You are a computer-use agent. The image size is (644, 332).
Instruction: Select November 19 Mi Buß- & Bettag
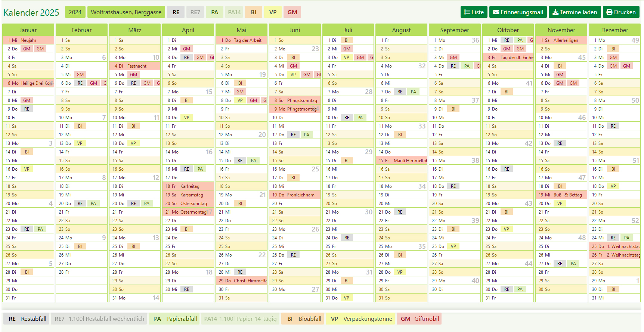point(561,195)
